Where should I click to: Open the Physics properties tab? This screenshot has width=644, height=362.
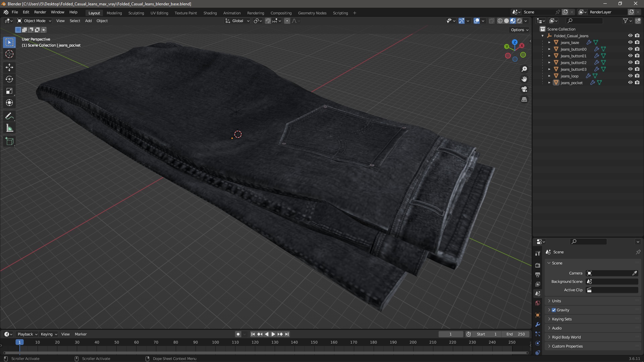[538, 343]
